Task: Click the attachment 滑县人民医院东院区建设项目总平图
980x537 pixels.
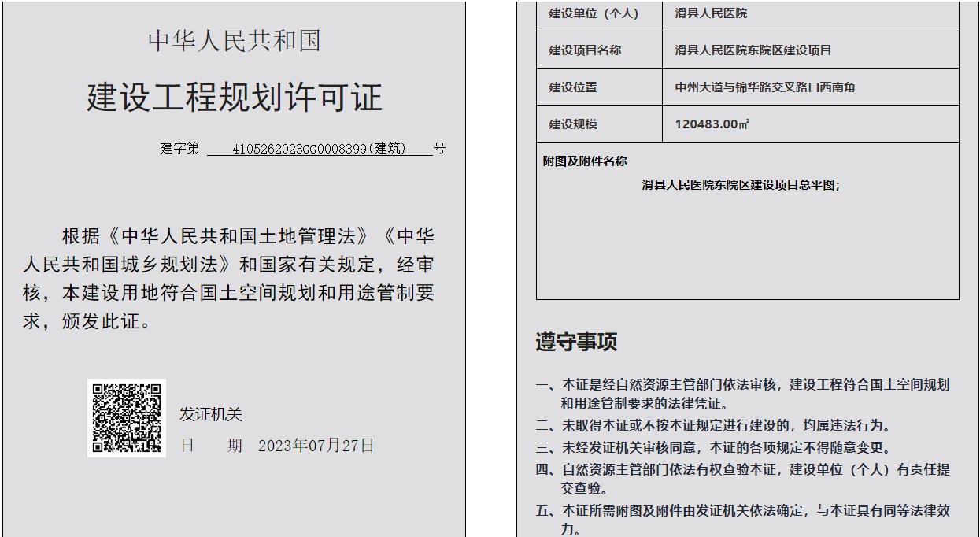Action: coord(741,185)
